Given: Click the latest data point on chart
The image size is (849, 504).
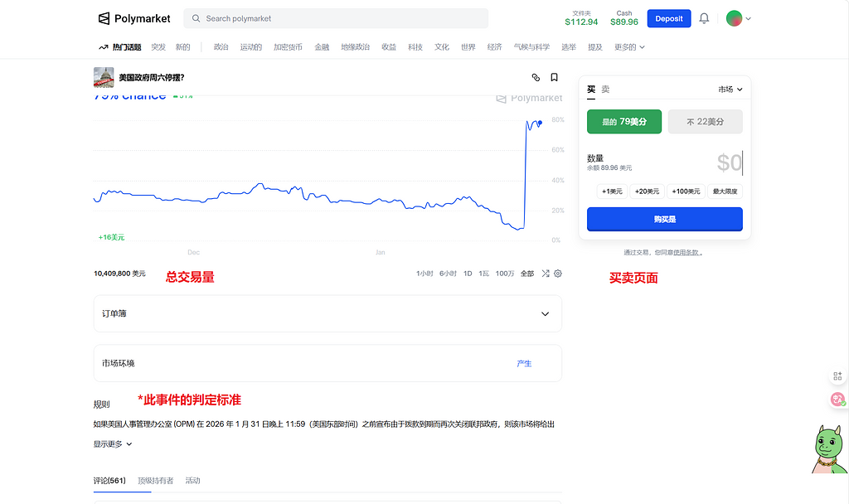Looking at the screenshot, I should [540, 124].
